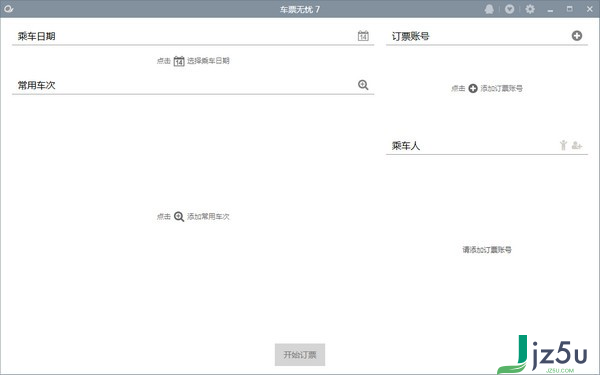Click the 乘车日期 section title

pyautogui.click(x=36, y=36)
